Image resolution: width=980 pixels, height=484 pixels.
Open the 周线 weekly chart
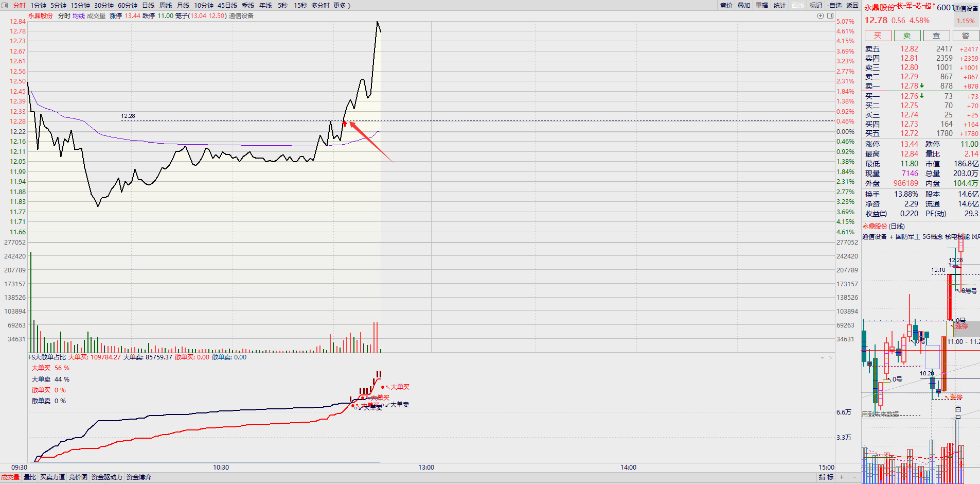tap(166, 5)
